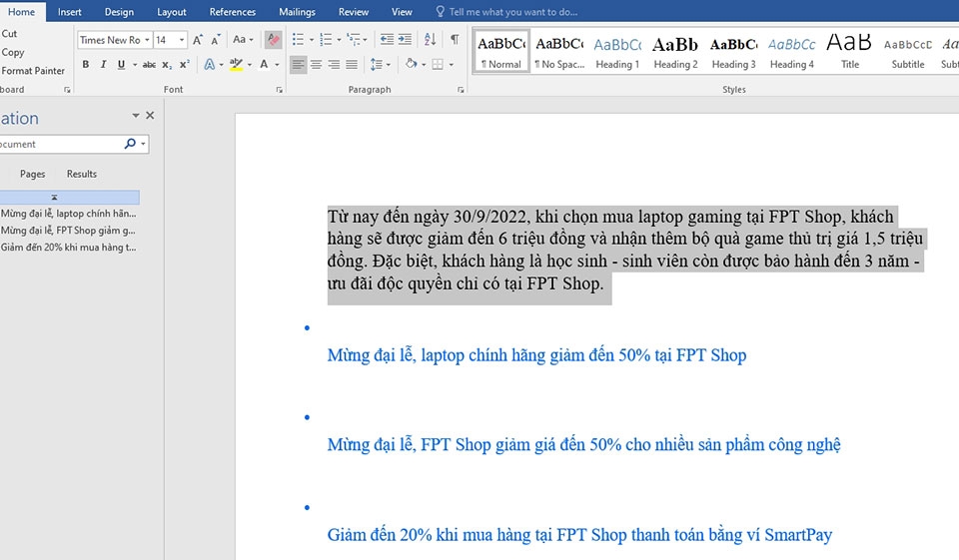This screenshot has width=959, height=560.
Task: Click the Increase Indent icon
Action: [x=405, y=40]
